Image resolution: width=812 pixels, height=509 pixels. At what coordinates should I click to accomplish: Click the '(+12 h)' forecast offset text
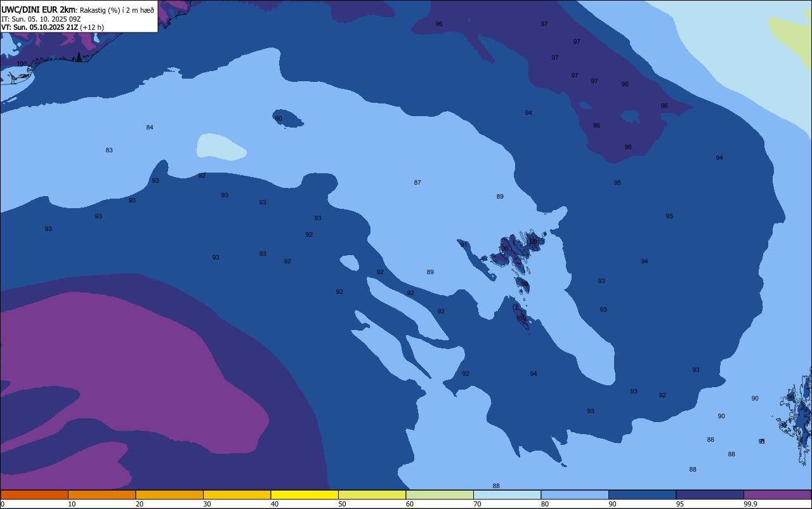click(92, 27)
